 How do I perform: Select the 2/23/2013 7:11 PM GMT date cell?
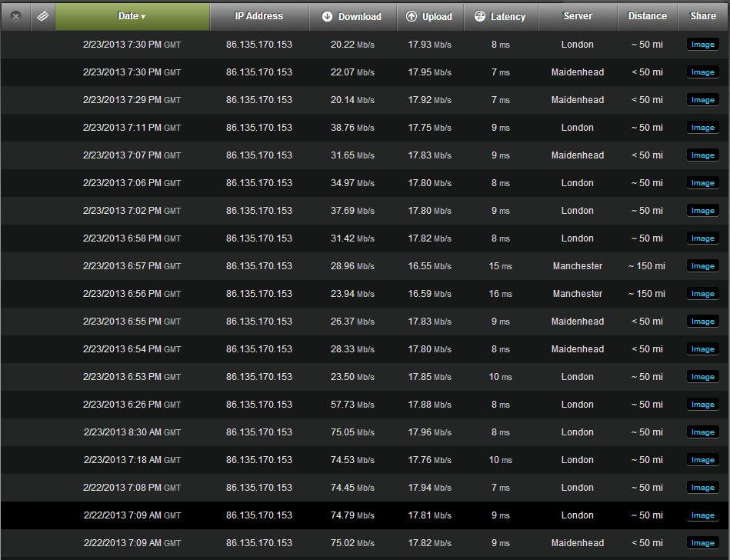coord(132,128)
